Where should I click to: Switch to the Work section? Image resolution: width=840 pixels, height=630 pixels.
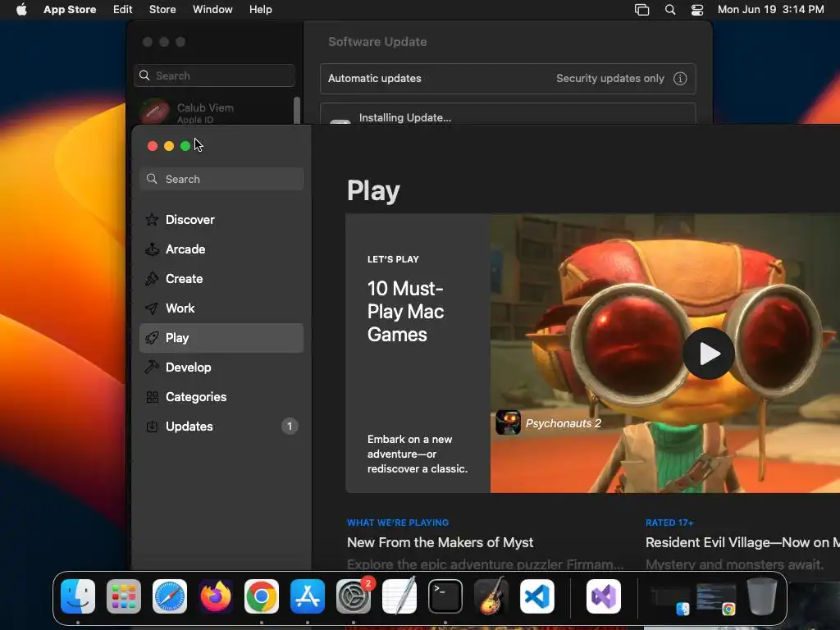[221, 308]
